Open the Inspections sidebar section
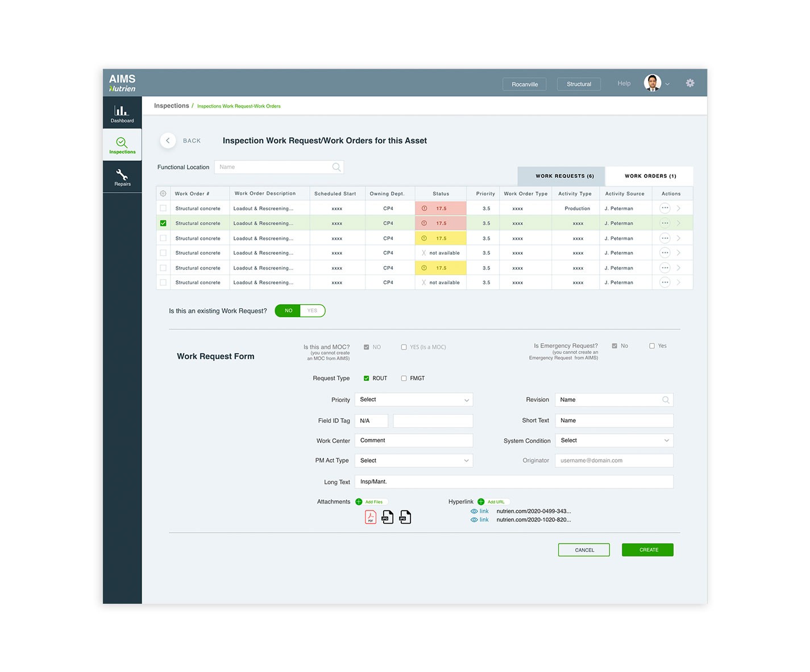This screenshot has height=672, width=810. (122, 145)
